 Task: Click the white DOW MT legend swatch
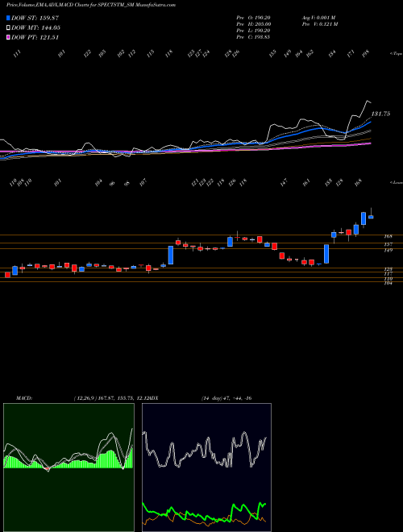[9, 28]
